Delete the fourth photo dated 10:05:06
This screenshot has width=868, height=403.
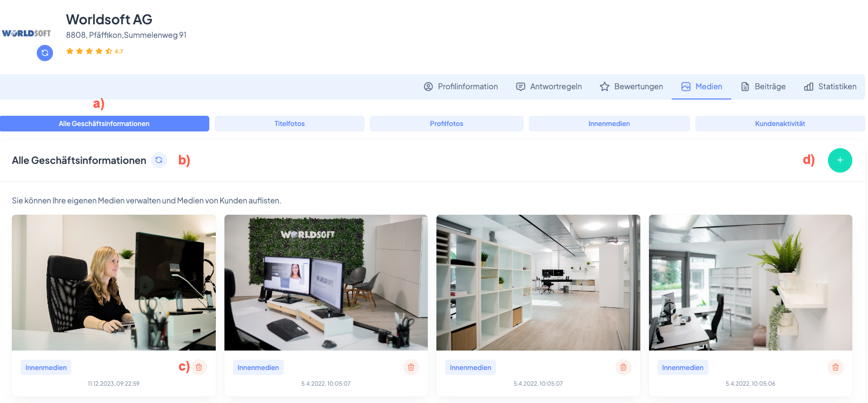coord(835,367)
